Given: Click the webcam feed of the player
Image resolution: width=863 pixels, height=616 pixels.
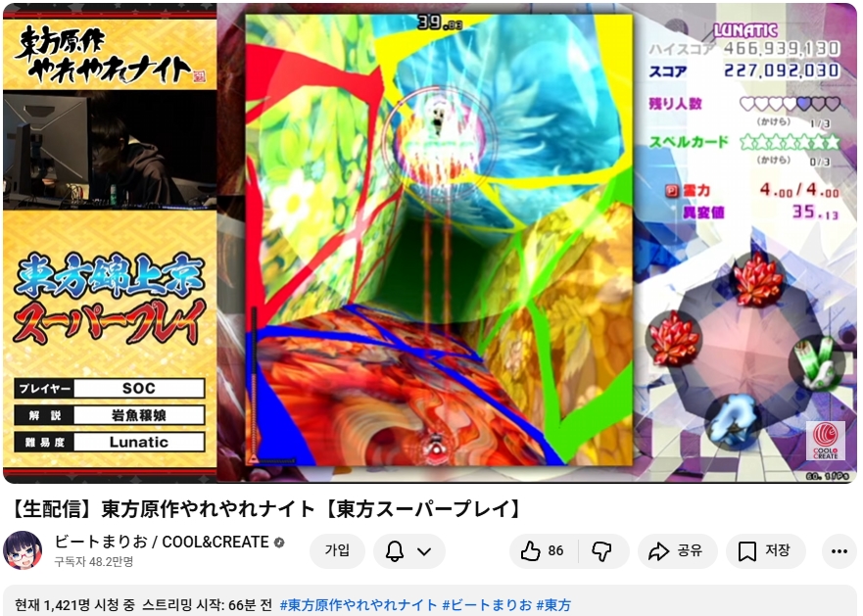Looking at the screenshot, I should pyautogui.click(x=110, y=150).
